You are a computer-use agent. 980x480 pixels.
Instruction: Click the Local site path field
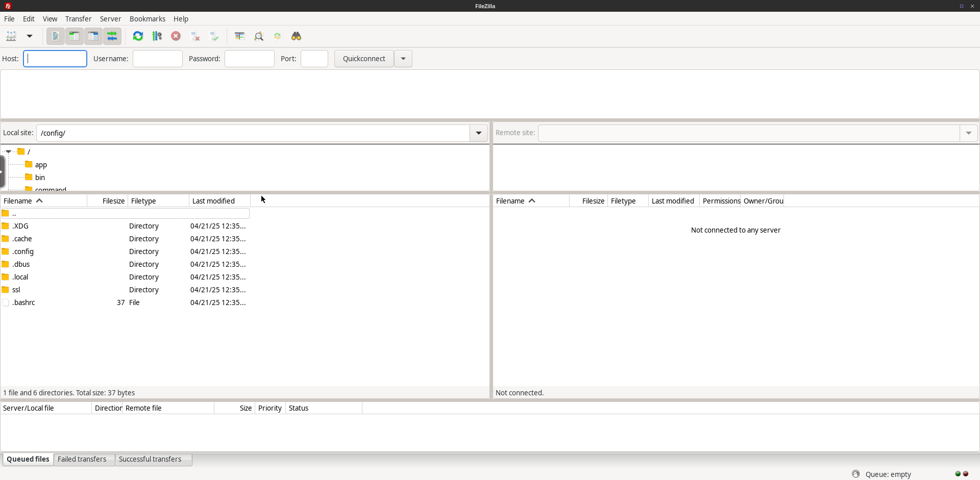pos(253,133)
